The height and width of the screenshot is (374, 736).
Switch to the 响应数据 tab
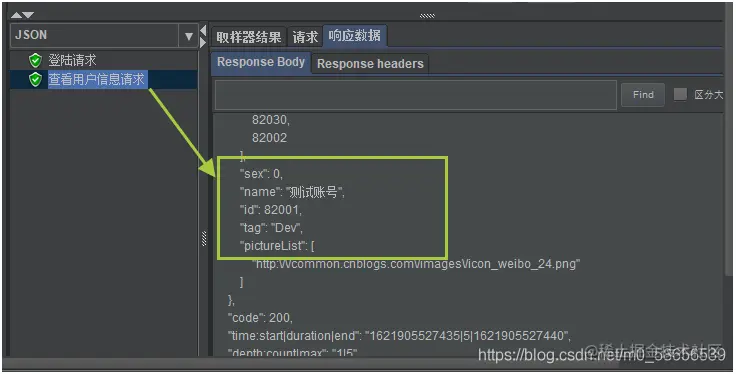[355, 36]
